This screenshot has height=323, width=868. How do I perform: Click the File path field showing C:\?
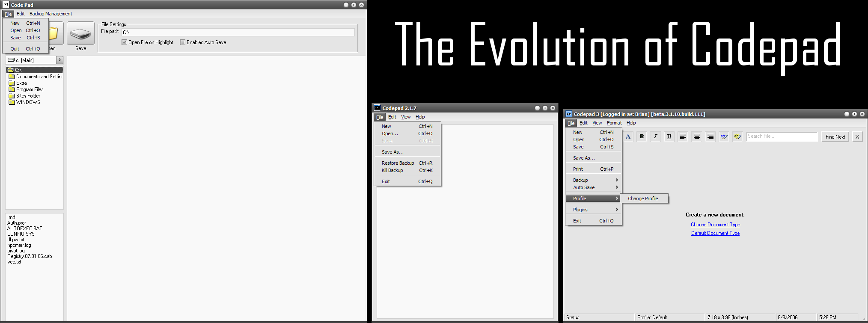pyautogui.click(x=238, y=32)
